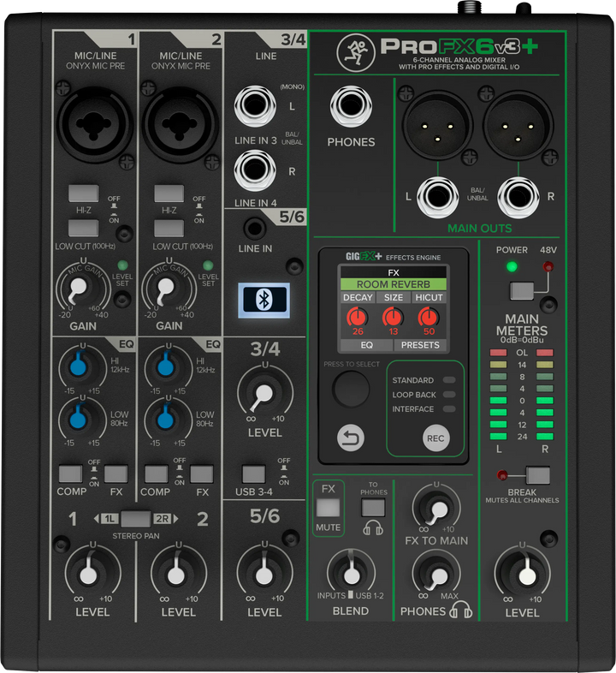Click the right MAIN OUT XLR connector
The image size is (616, 673).
[518, 125]
